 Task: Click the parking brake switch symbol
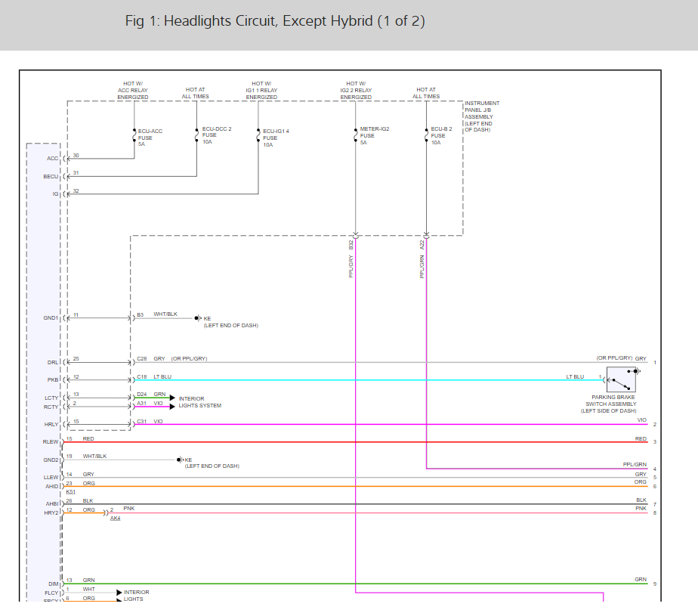tap(621, 379)
